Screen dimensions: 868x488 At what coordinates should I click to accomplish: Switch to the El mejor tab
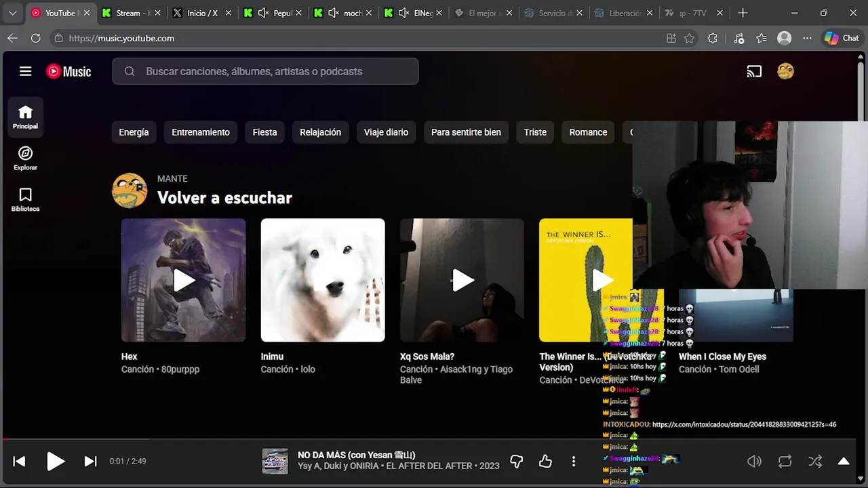click(484, 13)
